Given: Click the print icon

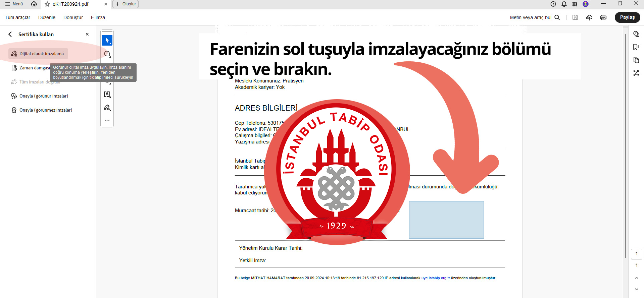Looking at the screenshot, I should (603, 17).
